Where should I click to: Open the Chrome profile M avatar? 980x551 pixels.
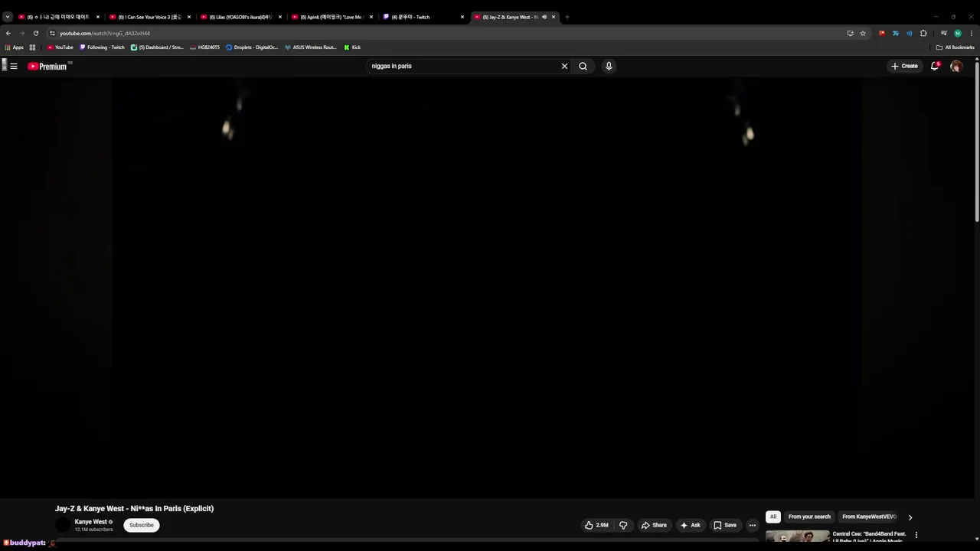[x=958, y=33]
